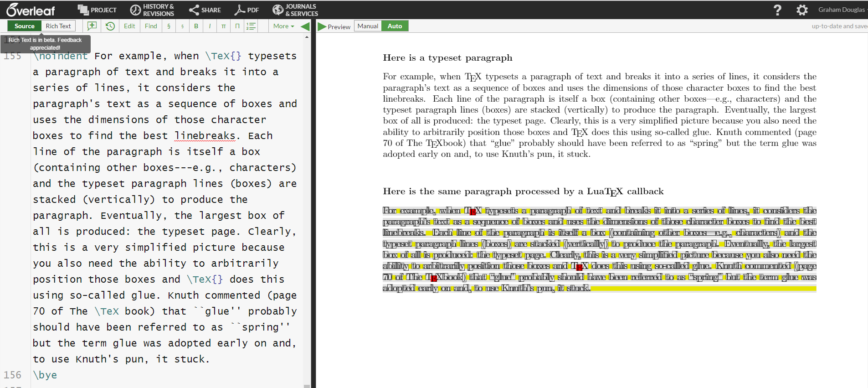Collapse editor with green left arrow
Image resolution: width=868 pixels, height=388 pixels.
point(305,26)
